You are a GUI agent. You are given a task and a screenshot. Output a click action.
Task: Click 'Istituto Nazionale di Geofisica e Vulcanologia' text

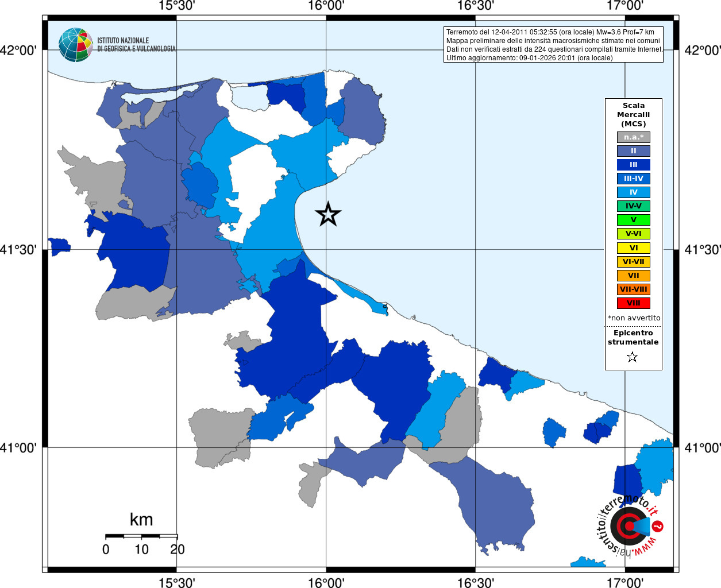point(136,45)
